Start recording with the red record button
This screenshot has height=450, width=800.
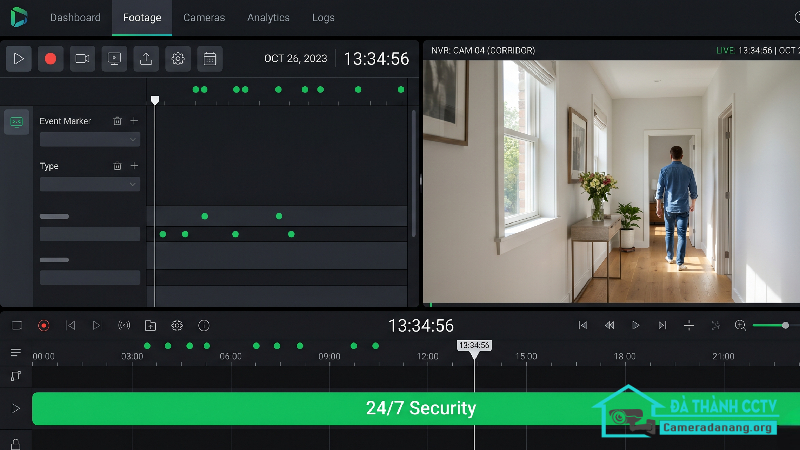pos(51,59)
